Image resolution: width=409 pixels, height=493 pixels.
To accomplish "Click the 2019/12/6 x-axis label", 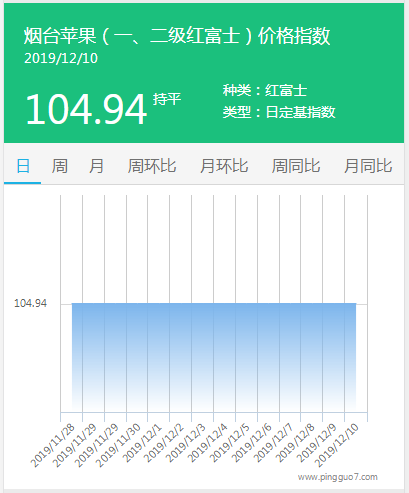I will point(252,443).
